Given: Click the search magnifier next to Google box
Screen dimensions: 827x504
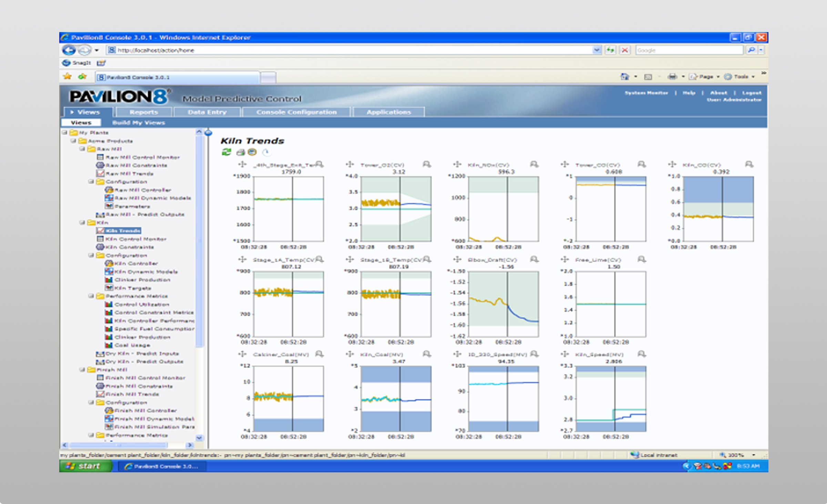Looking at the screenshot, I should coord(751,50).
